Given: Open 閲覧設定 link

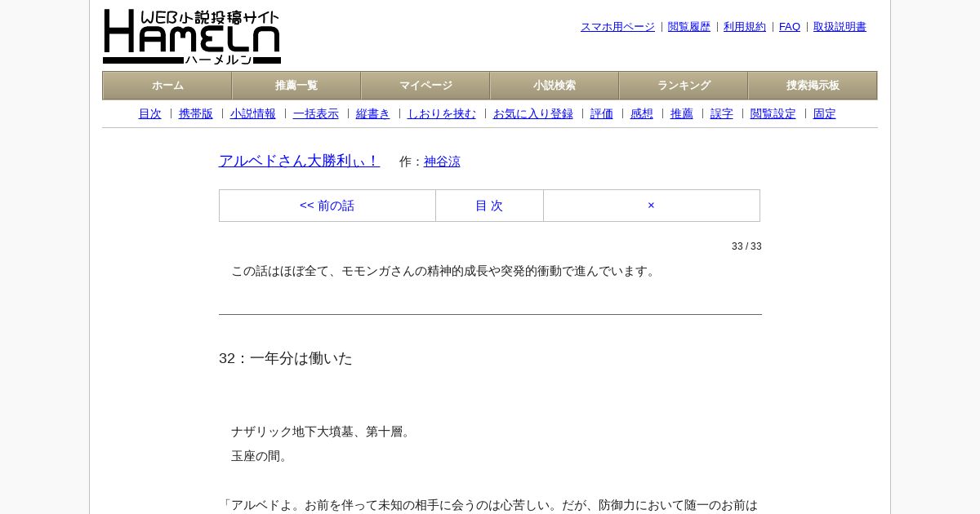Looking at the screenshot, I should pos(773,113).
